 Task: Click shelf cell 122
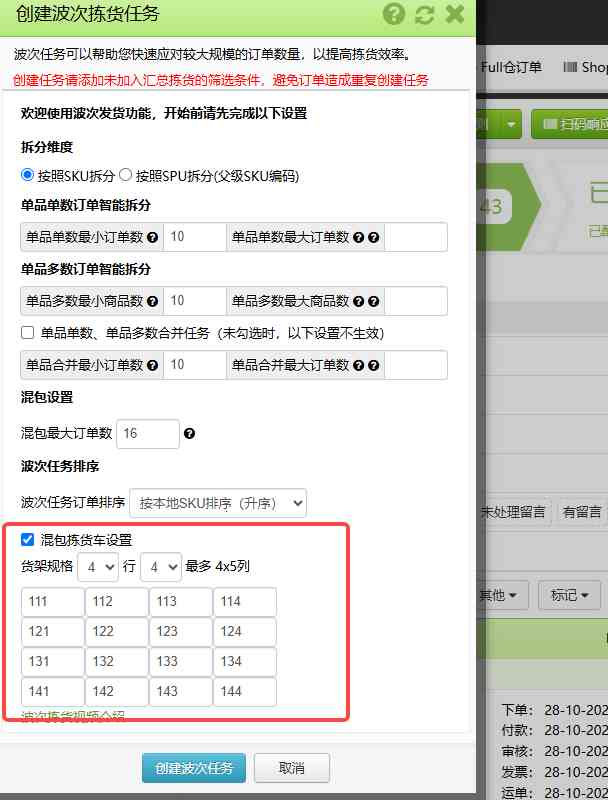point(117,632)
